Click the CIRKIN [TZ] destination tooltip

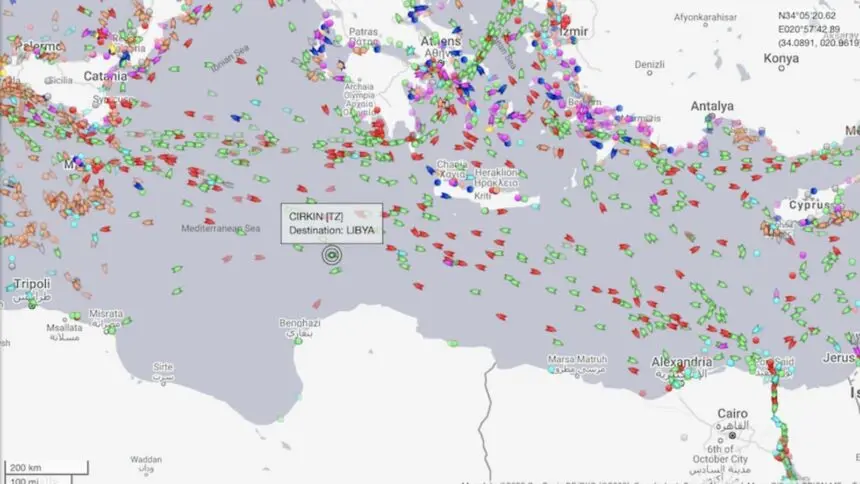[x=332, y=223]
